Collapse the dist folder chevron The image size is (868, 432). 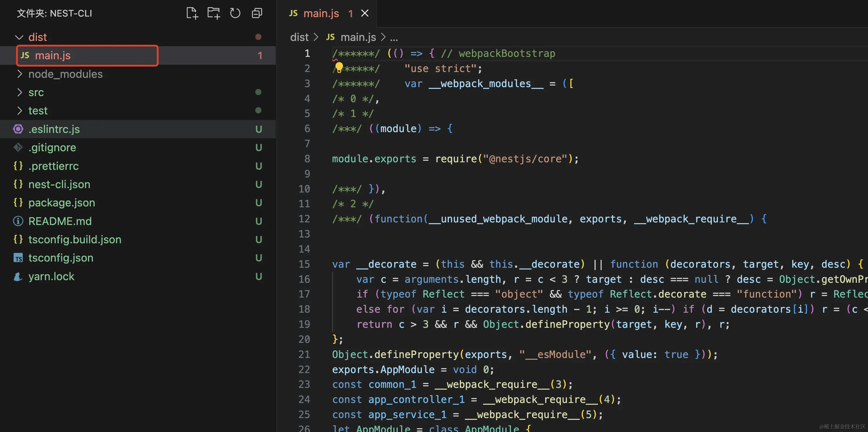coord(19,37)
